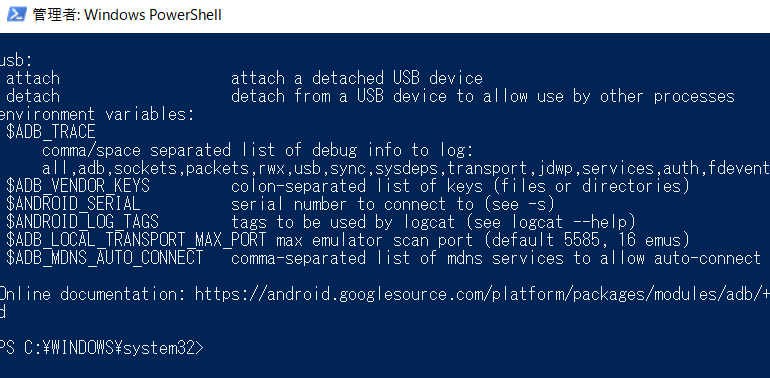This screenshot has width=770, height=378.
Task: Click the $ADB_LOCAL_TRANSPORT_MAX_PORT text
Action: (136, 241)
